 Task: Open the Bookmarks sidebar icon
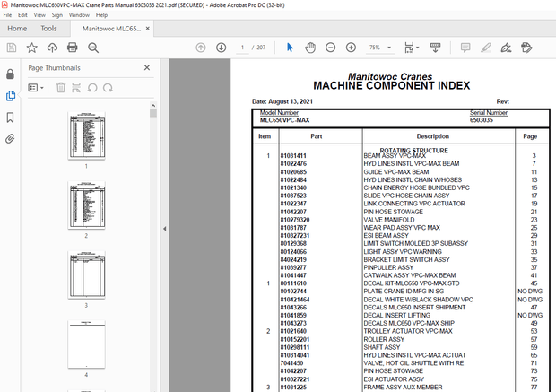tap(10, 118)
